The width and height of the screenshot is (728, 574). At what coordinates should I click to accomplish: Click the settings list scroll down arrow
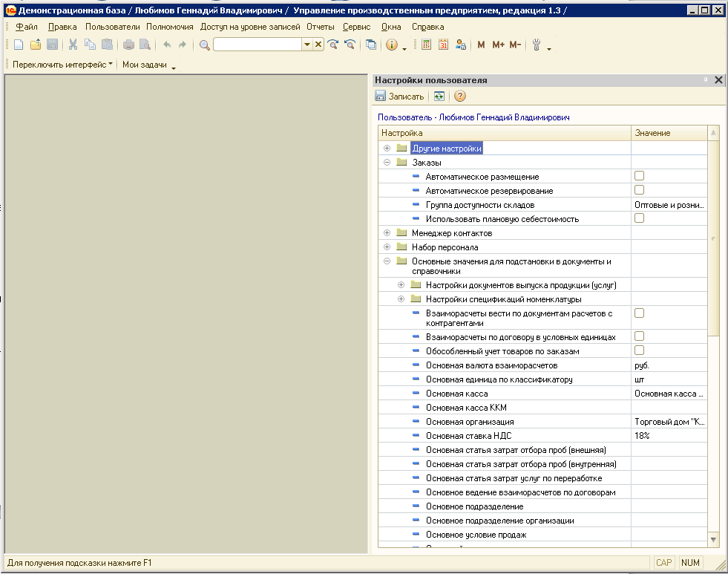[x=714, y=540]
